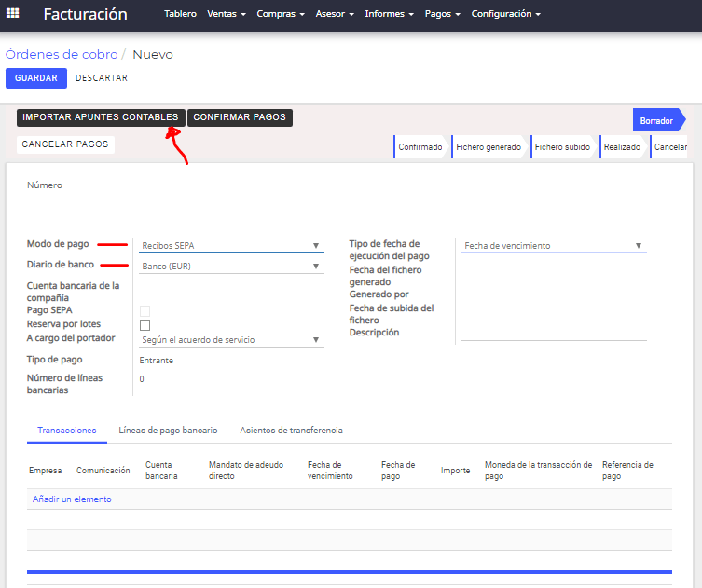Click the Diario de banco label
Image resolution: width=702 pixels, height=588 pixels.
click(61, 265)
